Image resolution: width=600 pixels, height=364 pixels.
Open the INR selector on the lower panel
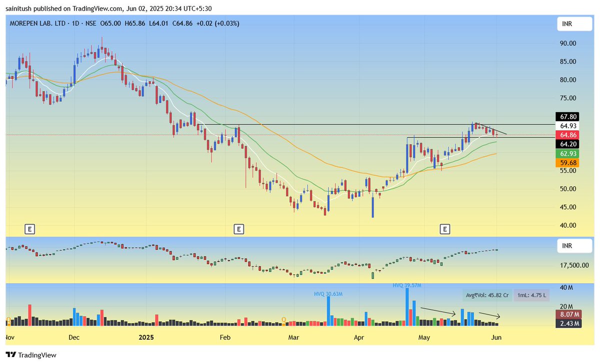[x=574, y=246]
